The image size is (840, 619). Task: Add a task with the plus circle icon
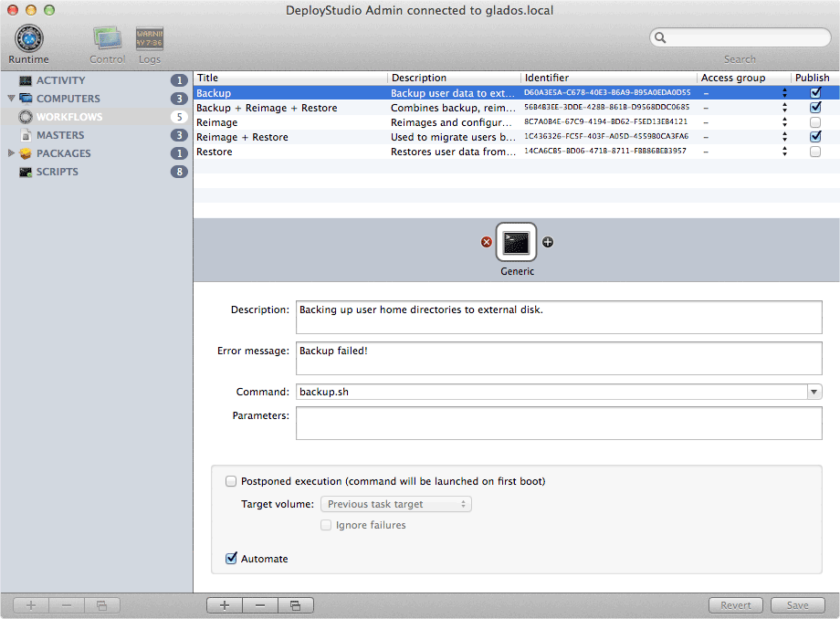548,242
